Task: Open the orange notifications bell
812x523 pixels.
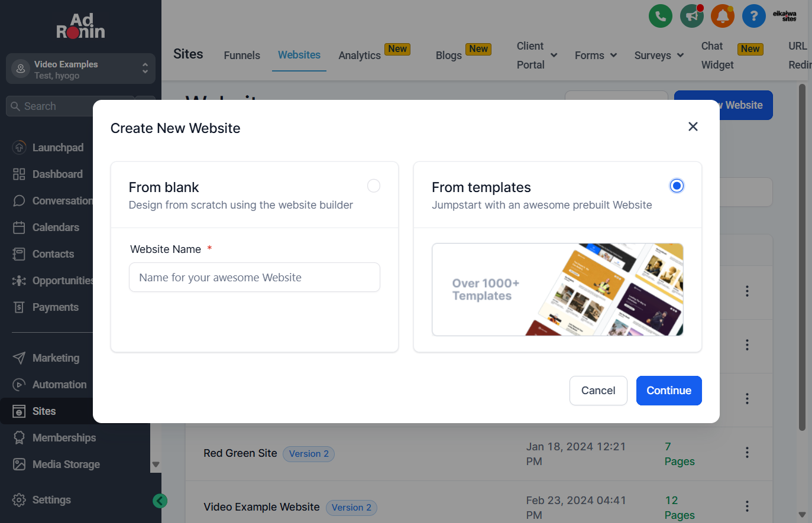Action: pos(723,16)
